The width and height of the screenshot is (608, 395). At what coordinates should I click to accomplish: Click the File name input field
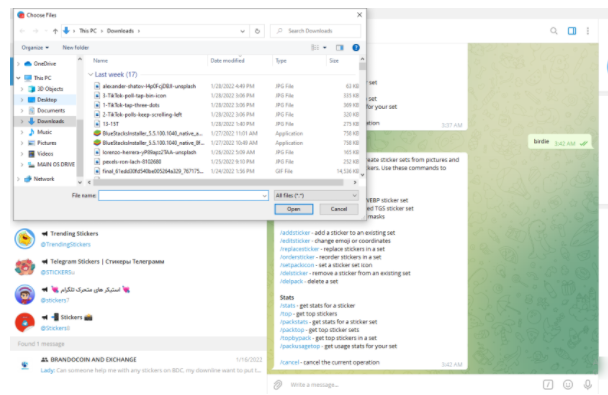click(x=183, y=195)
